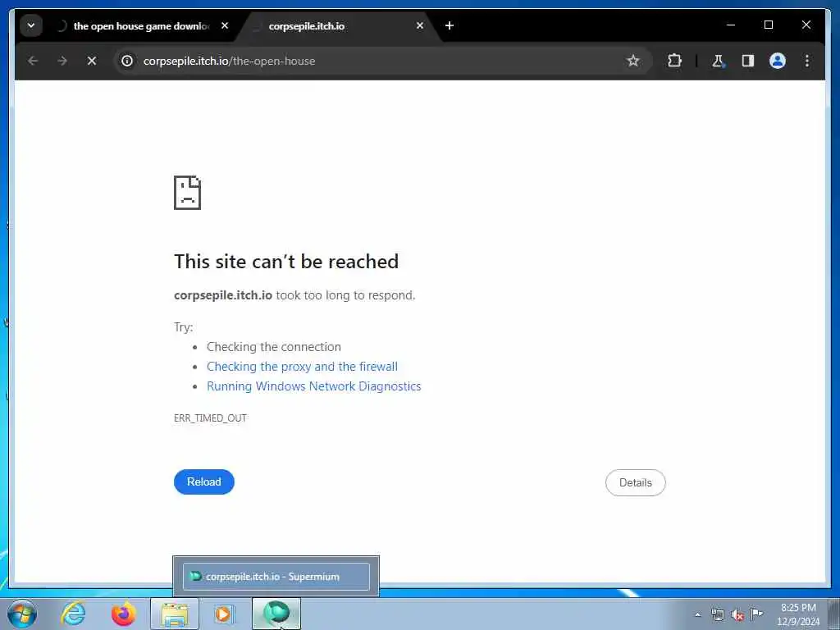840x630 pixels.
Task: Go forward to next page
Action: (x=62, y=61)
